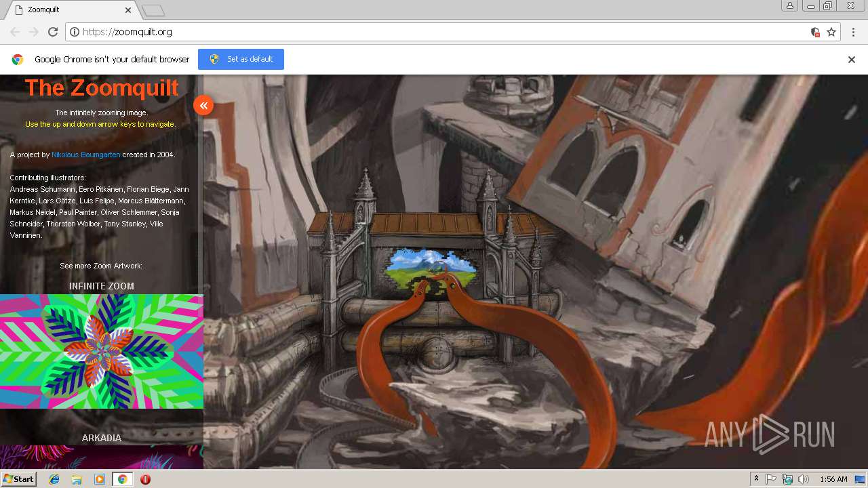Open Nikolaus Baumgarten link
Screen dimensions: 868x488
[x=86, y=155]
